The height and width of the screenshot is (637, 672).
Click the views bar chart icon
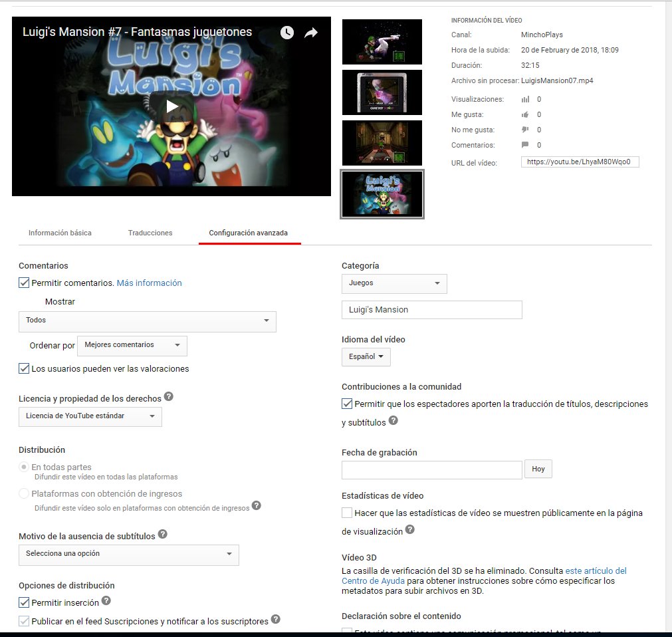[x=525, y=100]
